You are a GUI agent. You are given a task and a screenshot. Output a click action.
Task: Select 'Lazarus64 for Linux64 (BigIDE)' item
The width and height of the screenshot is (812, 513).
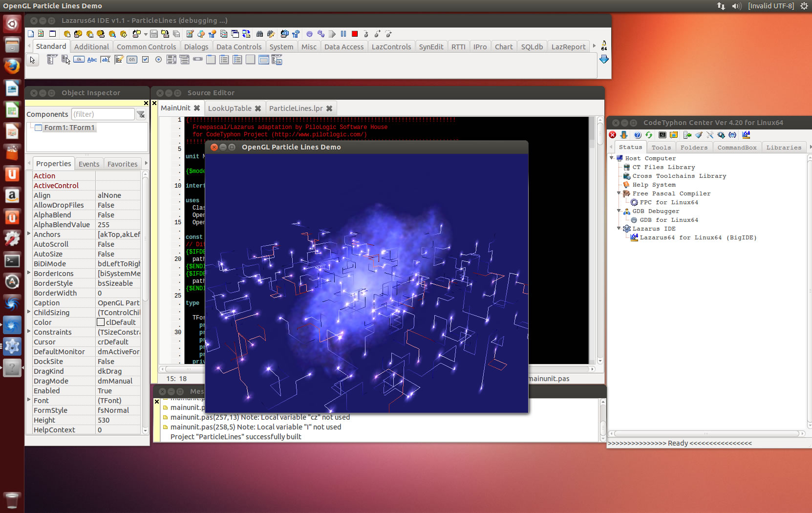tap(698, 237)
